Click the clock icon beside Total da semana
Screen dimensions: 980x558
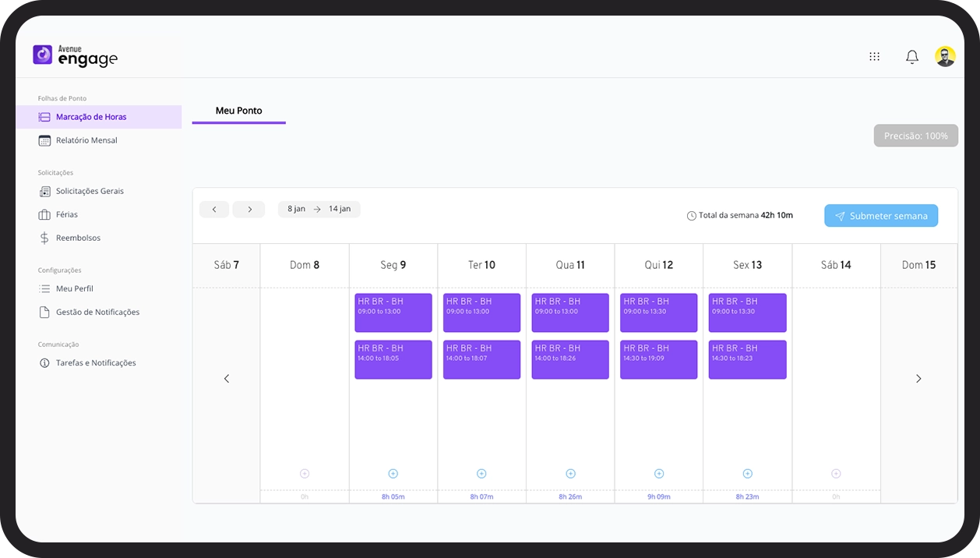[691, 216]
